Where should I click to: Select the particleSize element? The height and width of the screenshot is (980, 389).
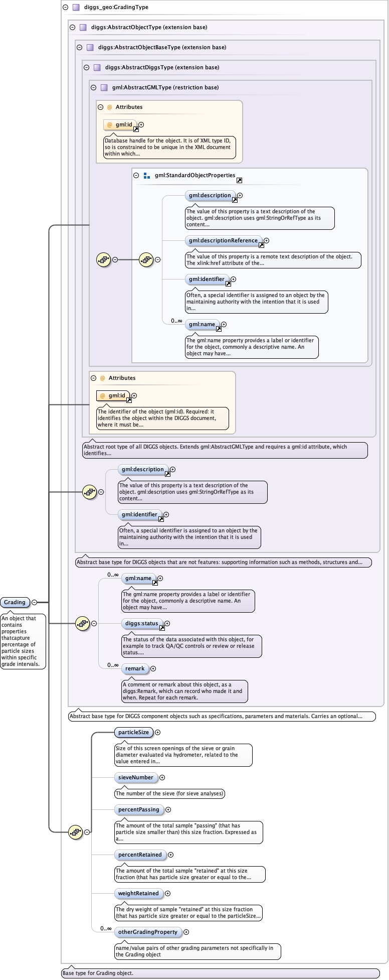click(134, 733)
